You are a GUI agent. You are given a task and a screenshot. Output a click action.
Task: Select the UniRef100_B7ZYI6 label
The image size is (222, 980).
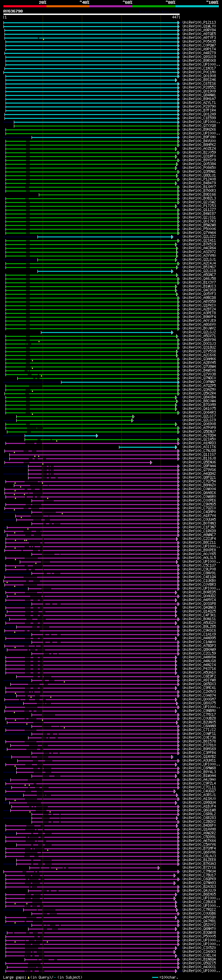coord(199,867)
